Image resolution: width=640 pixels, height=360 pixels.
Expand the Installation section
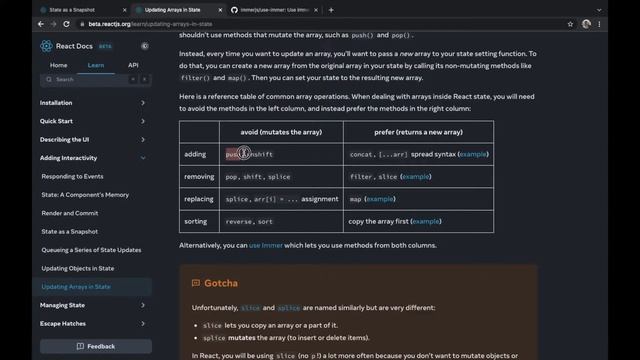pyautogui.click(x=93, y=103)
